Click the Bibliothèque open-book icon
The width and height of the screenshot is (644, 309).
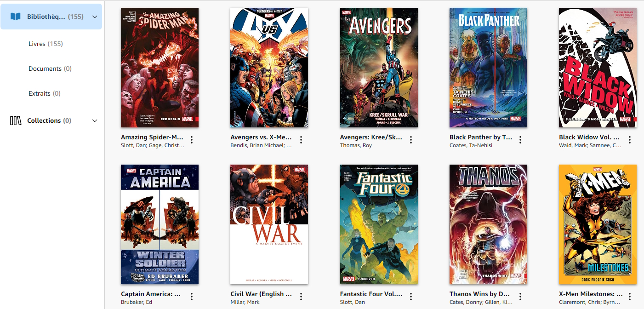(16, 17)
